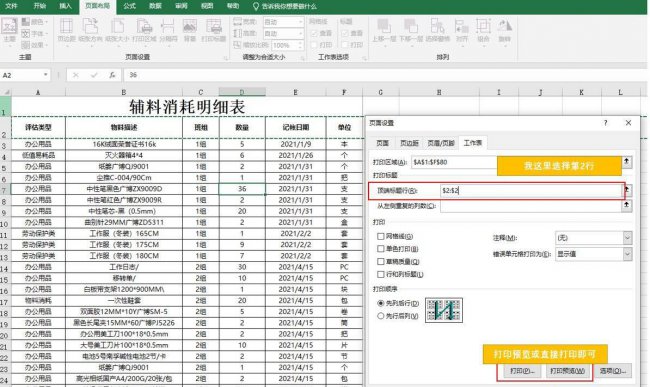Click the 顶端标题行 input field
The image size is (650, 387).
coord(531,191)
